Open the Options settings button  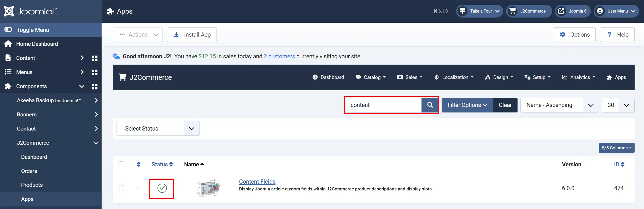[574, 35]
